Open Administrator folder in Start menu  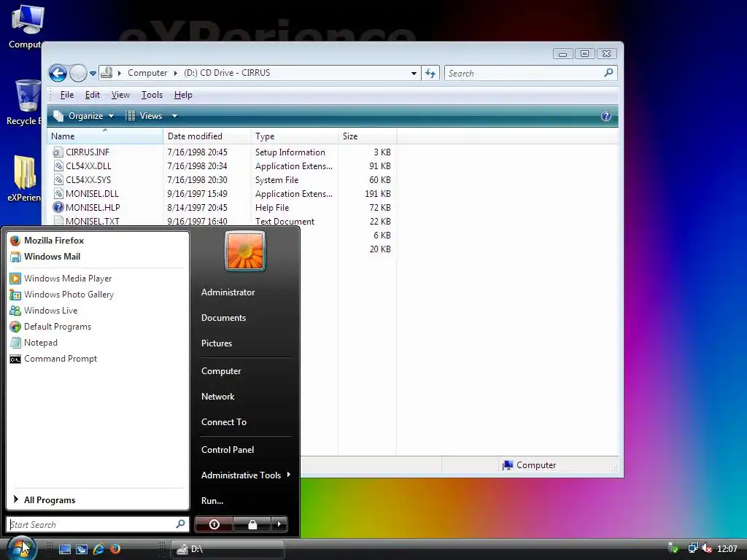(228, 292)
